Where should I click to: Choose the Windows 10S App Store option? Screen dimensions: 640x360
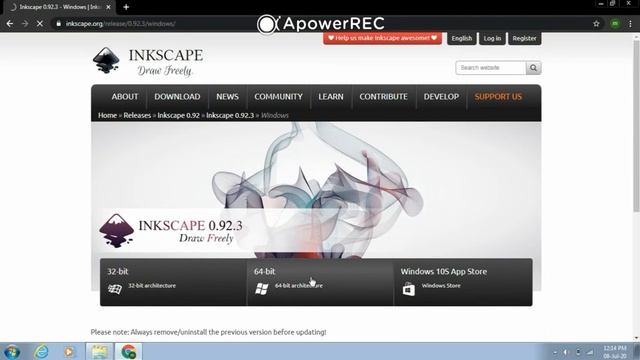[x=463, y=282]
